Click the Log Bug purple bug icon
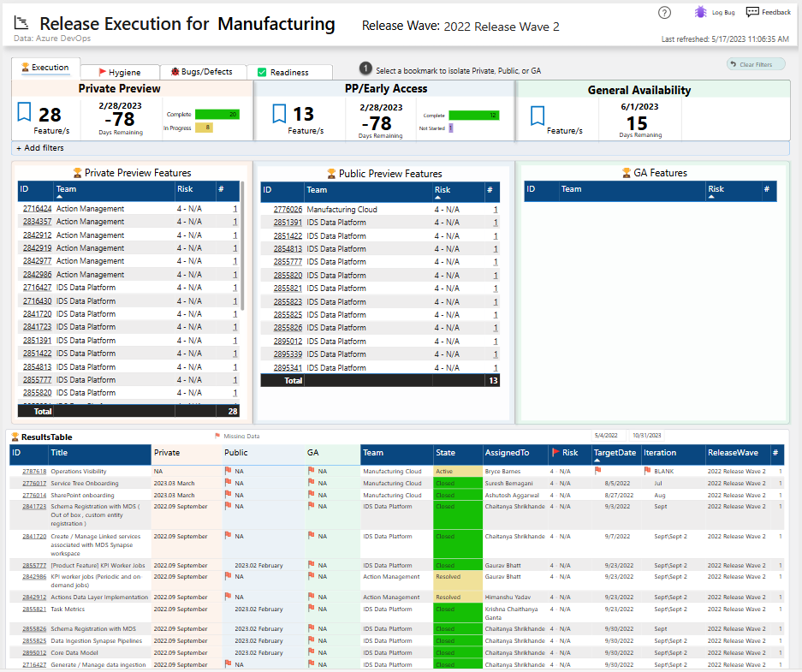The image size is (802, 672). 700,12
